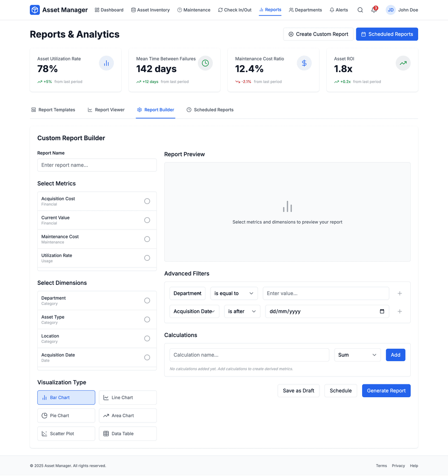The image size is (448, 476).
Task: Click the dollar icon on Maintenance Cost Ratio
Action: tap(304, 63)
